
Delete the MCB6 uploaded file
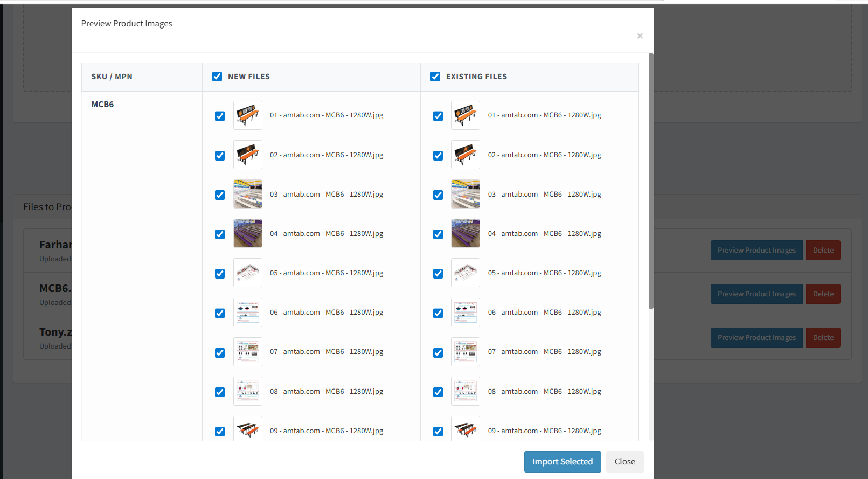coord(823,294)
